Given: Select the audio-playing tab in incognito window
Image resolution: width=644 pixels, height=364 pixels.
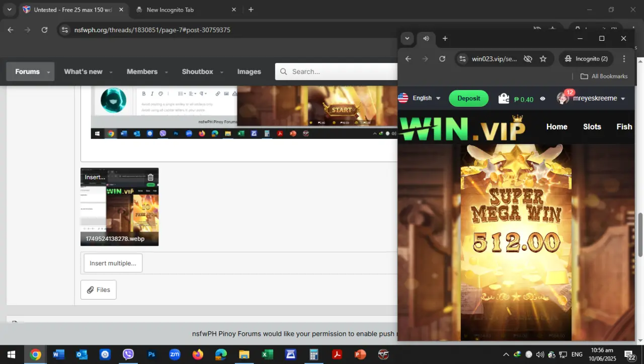Looking at the screenshot, I should click(x=426, y=38).
